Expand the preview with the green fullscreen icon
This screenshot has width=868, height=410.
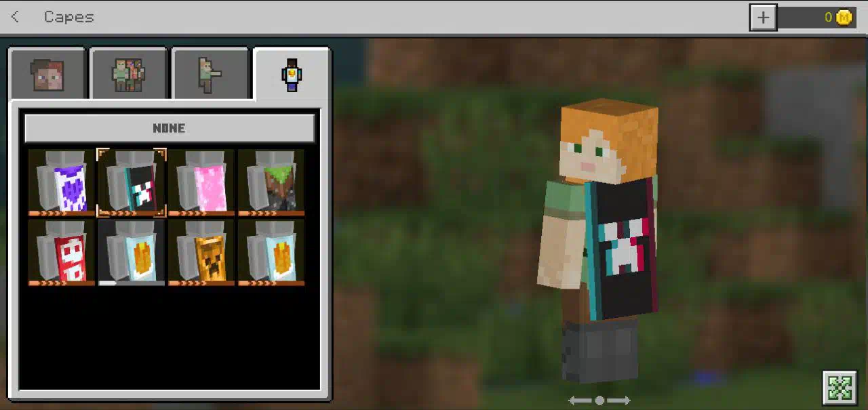coord(840,387)
